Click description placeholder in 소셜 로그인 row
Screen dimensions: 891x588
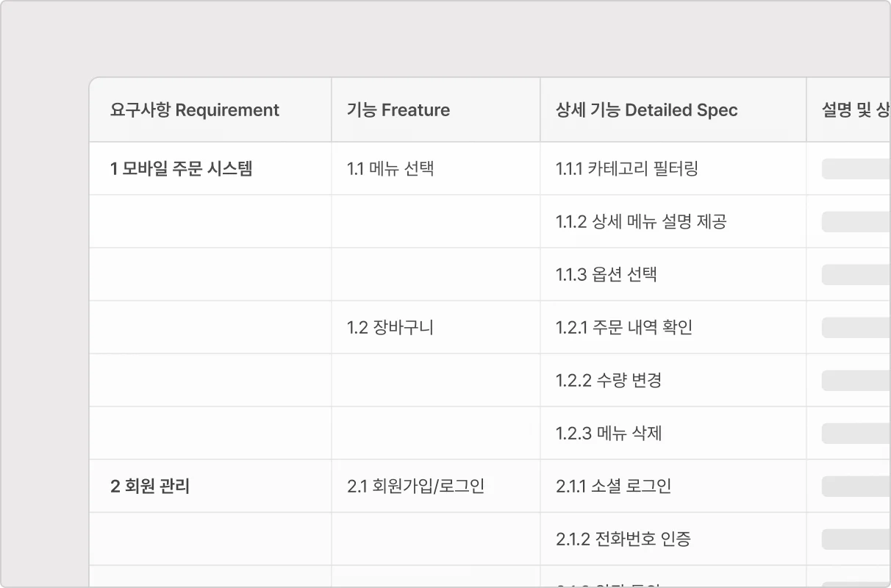coord(856,487)
